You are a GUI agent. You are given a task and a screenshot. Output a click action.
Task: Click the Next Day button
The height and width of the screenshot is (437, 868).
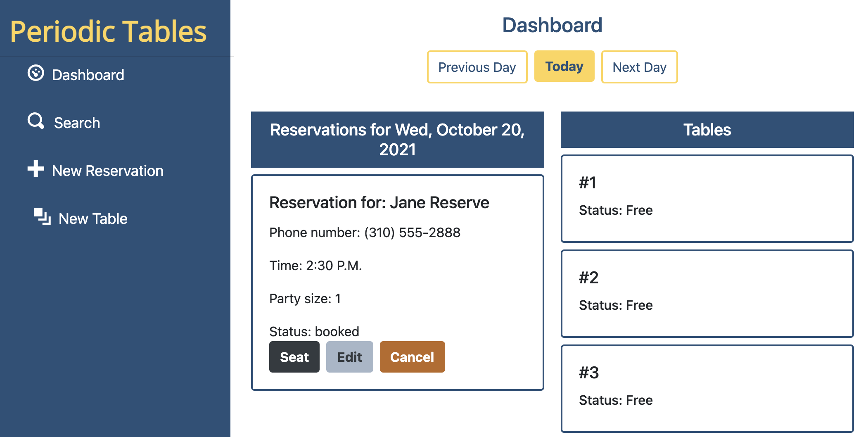click(639, 66)
